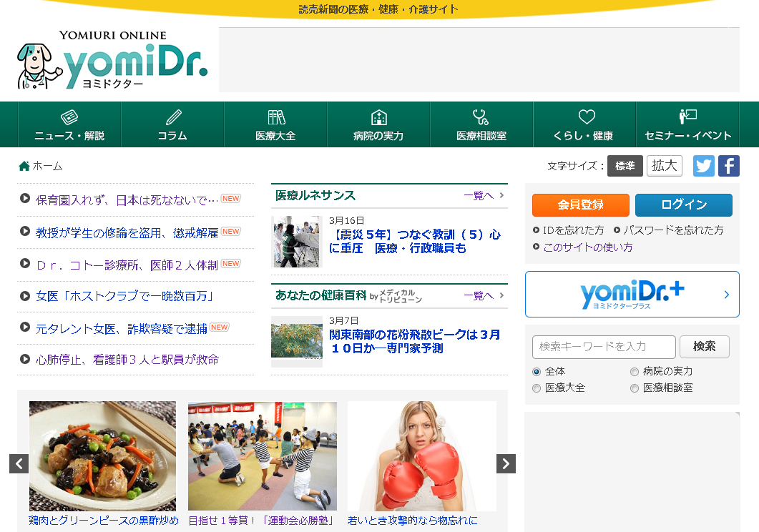
Task: Open the セミナー・イベント menu label
Action: point(688,136)
